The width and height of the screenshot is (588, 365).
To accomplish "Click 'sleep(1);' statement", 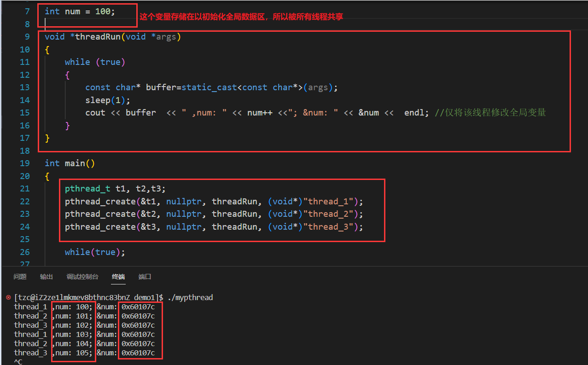I will click(108, 100).
